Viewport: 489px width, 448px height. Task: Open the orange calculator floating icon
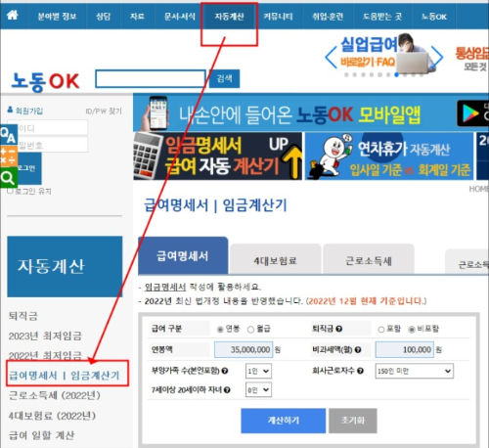[9, 157]
